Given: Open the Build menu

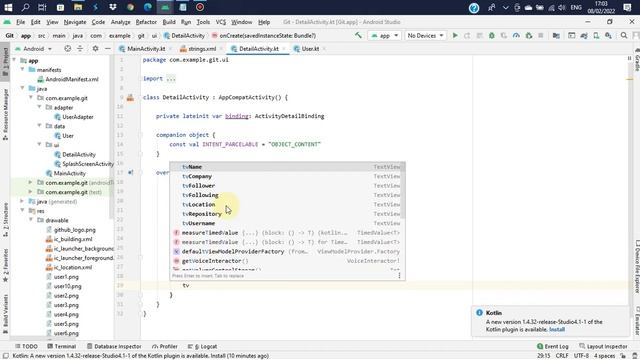Looking at the screenshot, I should (169, 22).
